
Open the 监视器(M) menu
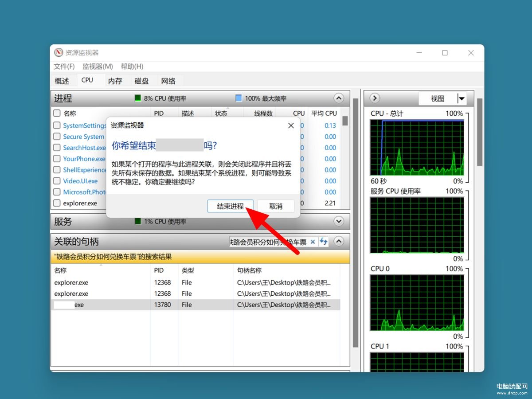(98, 66)
